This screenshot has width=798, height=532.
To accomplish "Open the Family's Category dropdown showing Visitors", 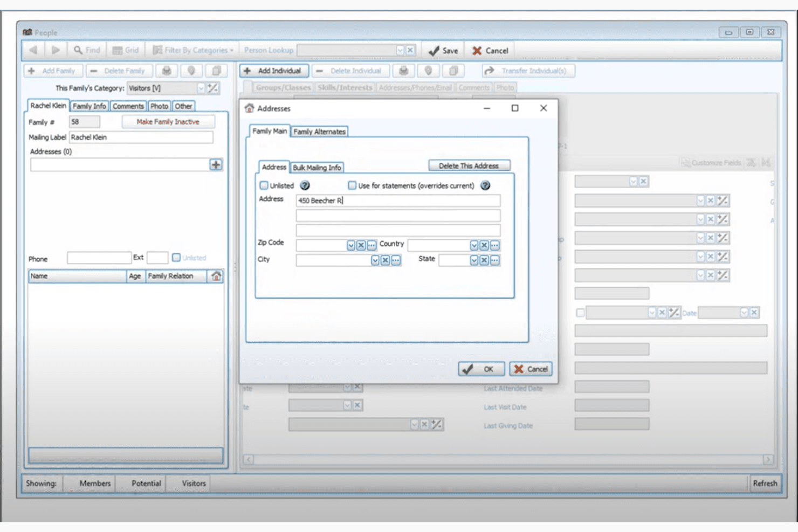I will (x=201, y=88).
